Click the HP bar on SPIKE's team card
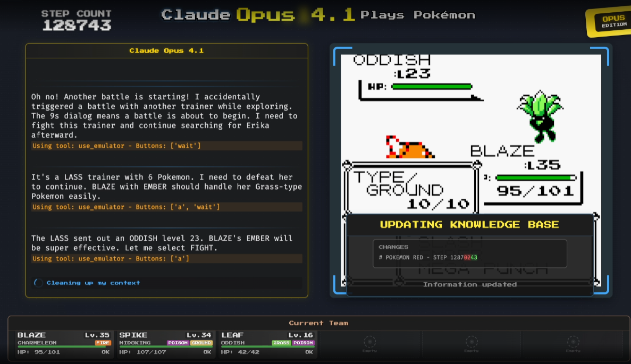631x364 pixels. pyautogui.click(x=165, y=346)
